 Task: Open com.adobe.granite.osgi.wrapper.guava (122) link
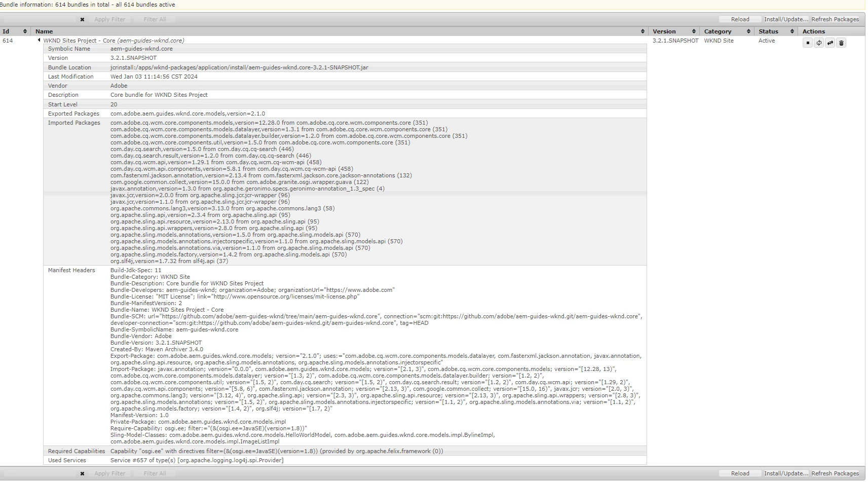(x=308, y=182)
